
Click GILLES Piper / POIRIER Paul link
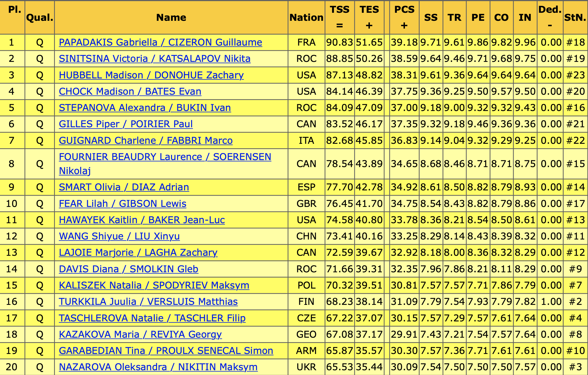(126, 124)
